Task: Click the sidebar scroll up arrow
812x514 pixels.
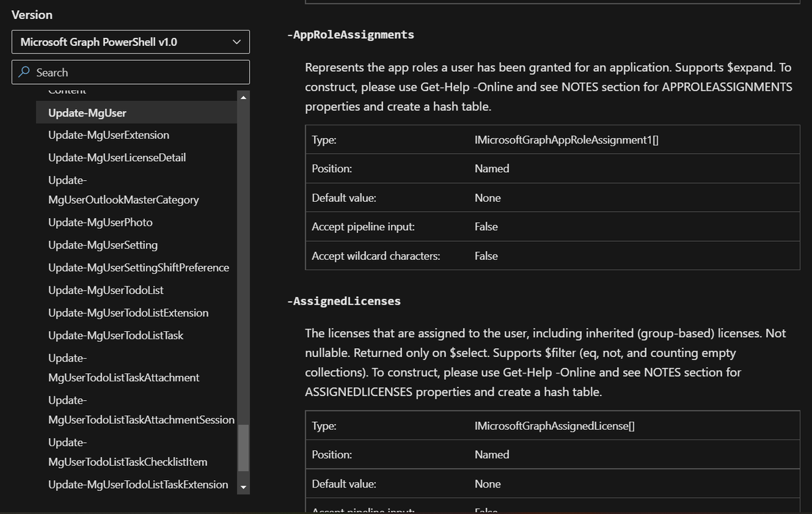Action: coord(244,97)
